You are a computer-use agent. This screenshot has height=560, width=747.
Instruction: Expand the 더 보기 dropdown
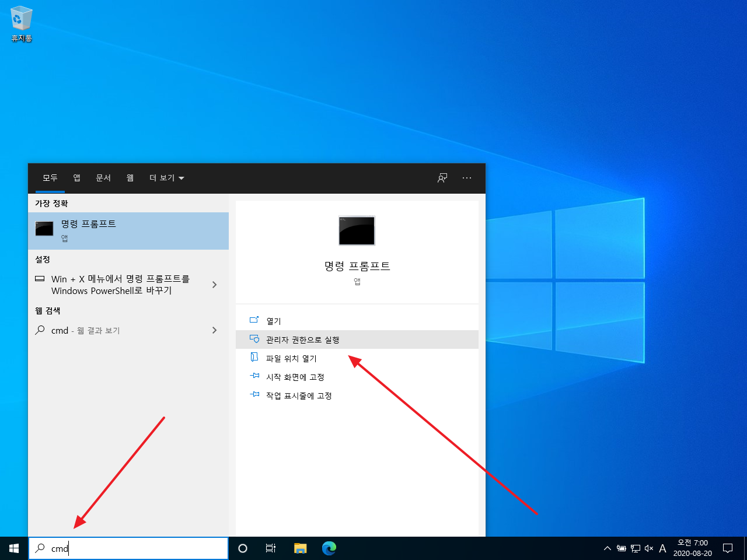click(x=167, y=178)
